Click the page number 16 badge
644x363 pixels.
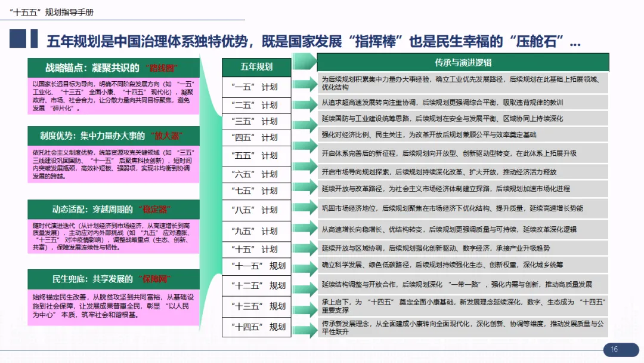point(621,349)
